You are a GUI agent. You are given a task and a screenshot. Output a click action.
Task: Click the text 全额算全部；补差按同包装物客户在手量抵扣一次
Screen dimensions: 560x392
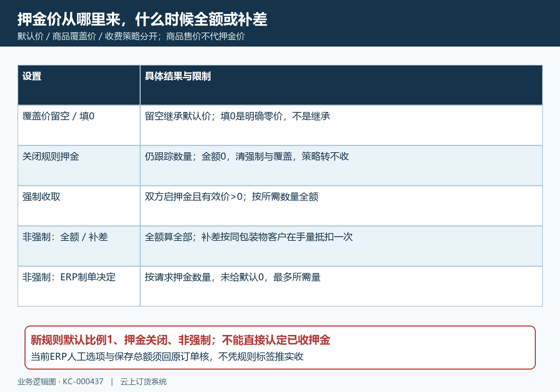tap(248, 237)
